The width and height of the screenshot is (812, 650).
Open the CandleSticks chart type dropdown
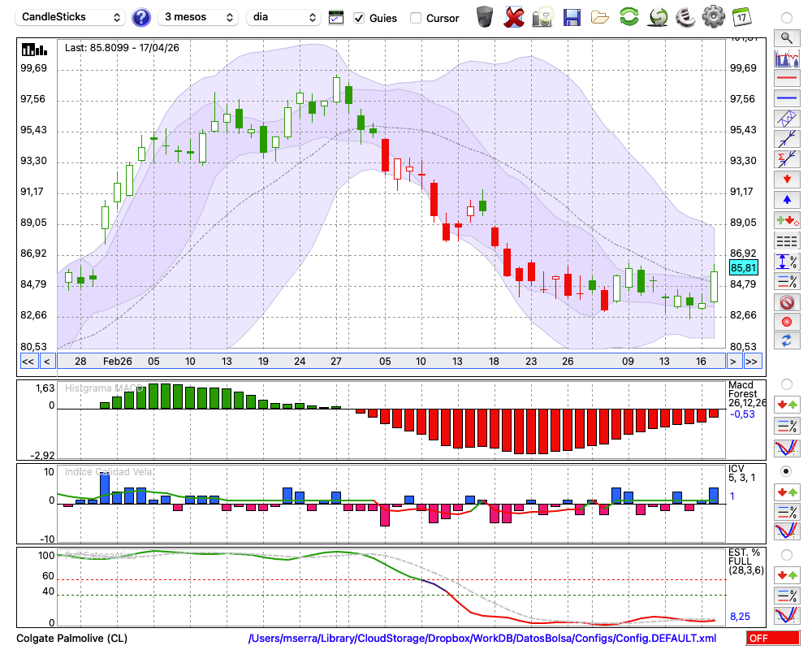[x=70, y=17]
